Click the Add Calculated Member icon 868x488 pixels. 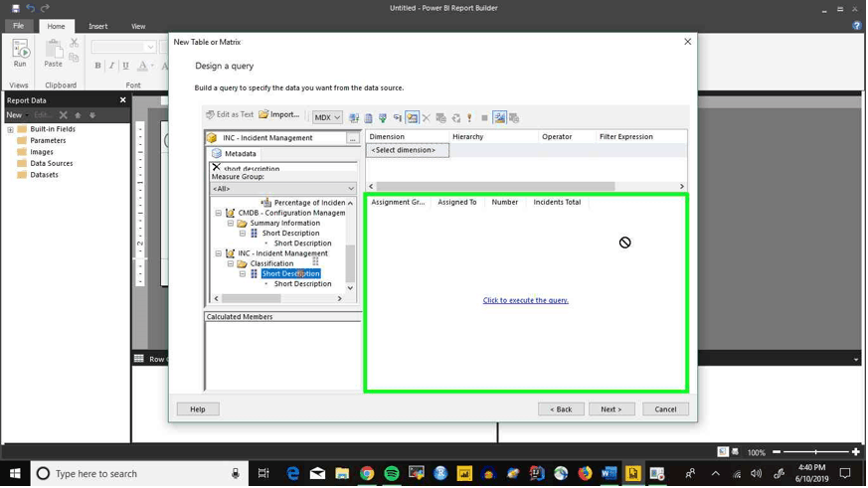(369, 118)
